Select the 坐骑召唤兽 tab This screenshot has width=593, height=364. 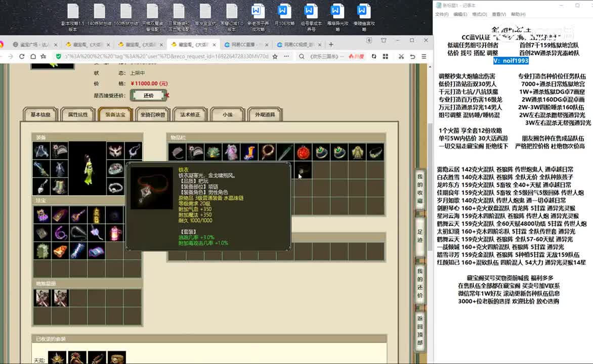click(x=153, y=115)
